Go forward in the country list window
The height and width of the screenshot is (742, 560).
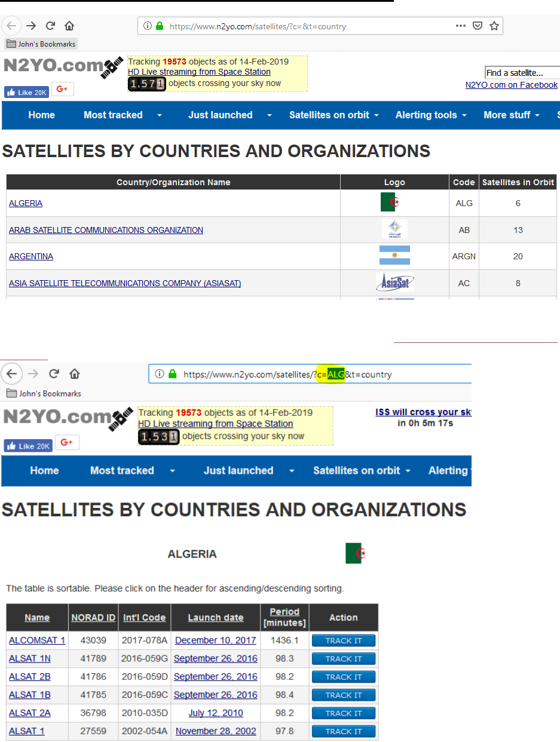click(31, 26)
